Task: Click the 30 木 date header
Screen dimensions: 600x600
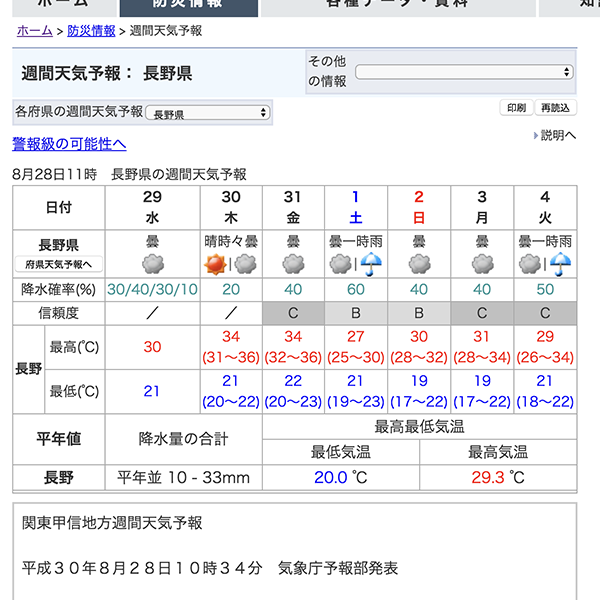Action: click(231, 207)
